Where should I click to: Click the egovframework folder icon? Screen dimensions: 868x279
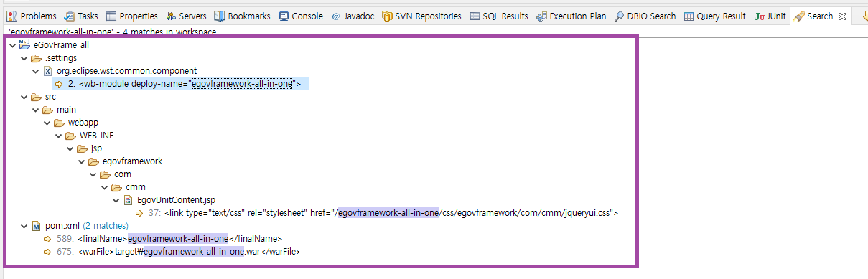[x=94, y=161]
